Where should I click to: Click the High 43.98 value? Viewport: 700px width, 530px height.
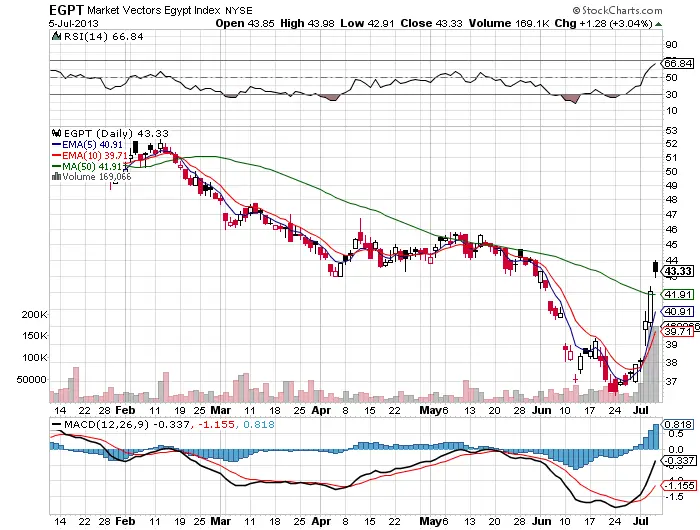coord(307,23)
